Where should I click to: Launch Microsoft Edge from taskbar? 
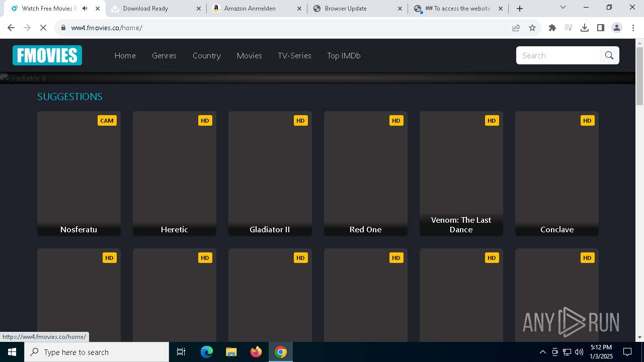[207, 352]
